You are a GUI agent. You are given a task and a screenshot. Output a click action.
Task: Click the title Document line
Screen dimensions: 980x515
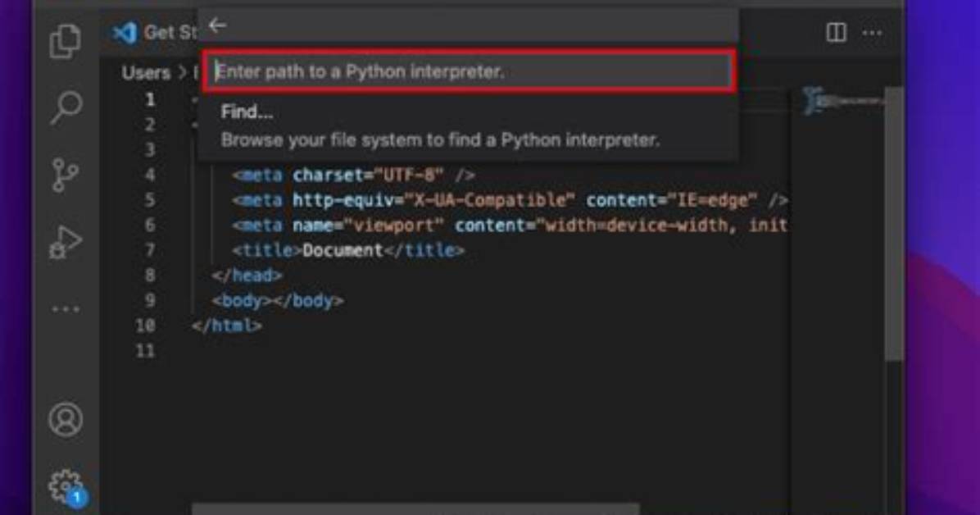(348, 250)
